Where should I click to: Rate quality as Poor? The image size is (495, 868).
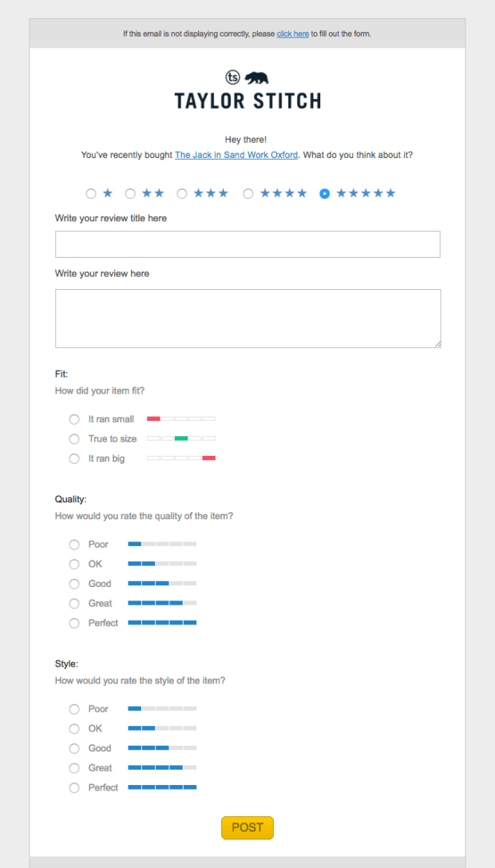tap(74, 545)
